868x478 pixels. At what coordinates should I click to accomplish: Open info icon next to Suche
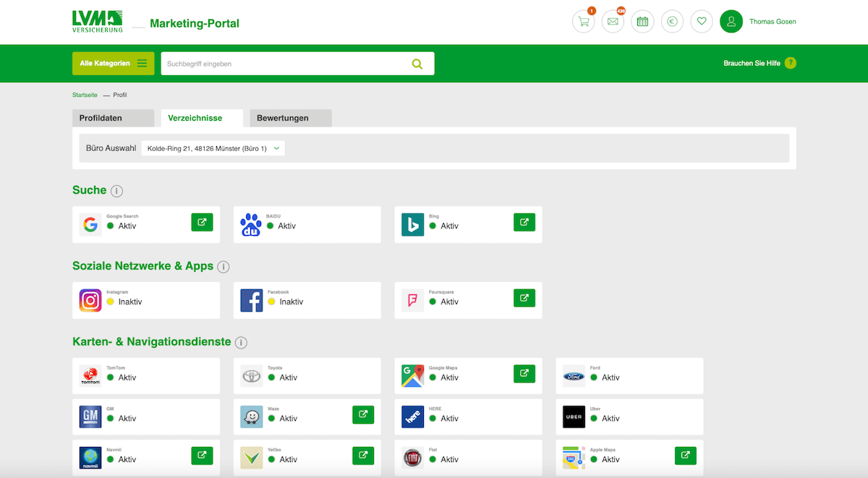[x=117, y=191]
